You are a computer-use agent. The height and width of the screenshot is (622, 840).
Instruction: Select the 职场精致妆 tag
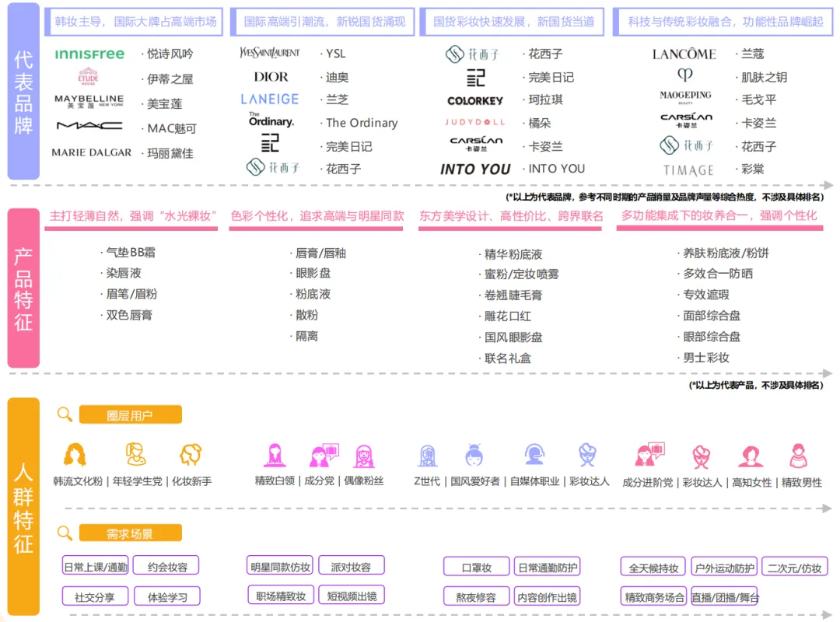282,596
